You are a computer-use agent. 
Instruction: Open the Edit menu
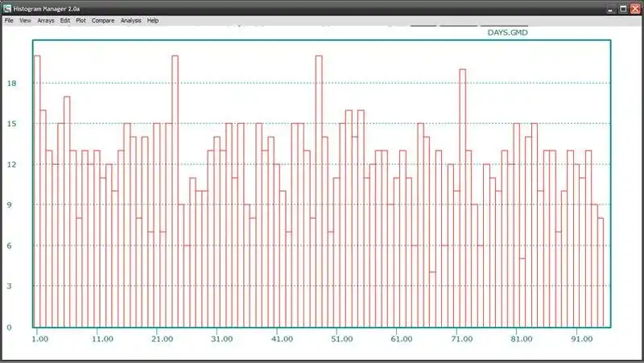[x=65, y=21]
